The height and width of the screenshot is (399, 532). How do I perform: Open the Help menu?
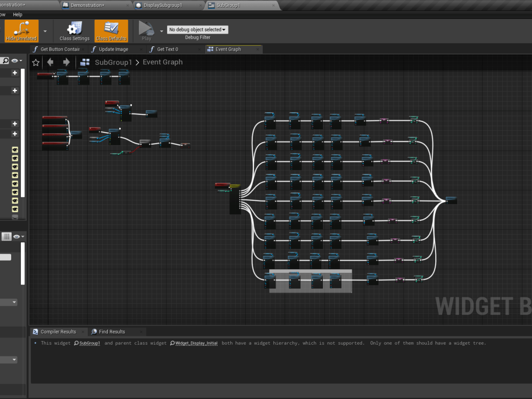pyautogui.click(x=18, y=14)
